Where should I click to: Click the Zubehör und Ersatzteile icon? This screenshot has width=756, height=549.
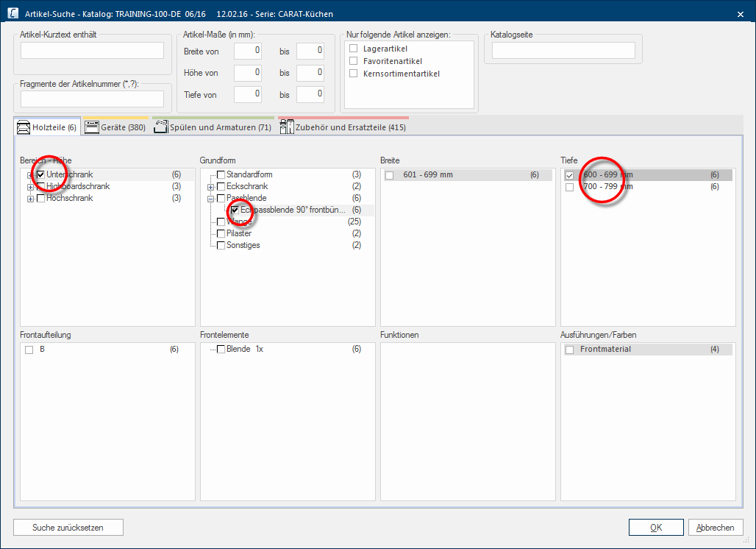[287, 127]
